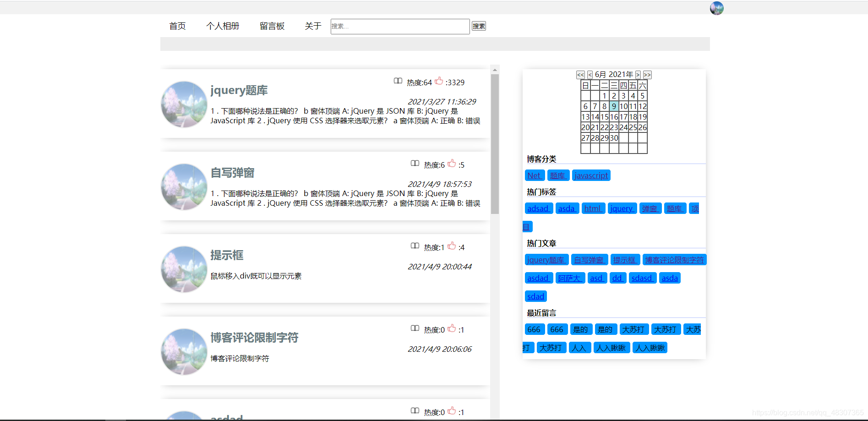Image resolution: width=868 pixels, height=421 pixels.
Task: Click the book icon on jquery题库 post
Action: pyautogui.click(x=398, y=81)
